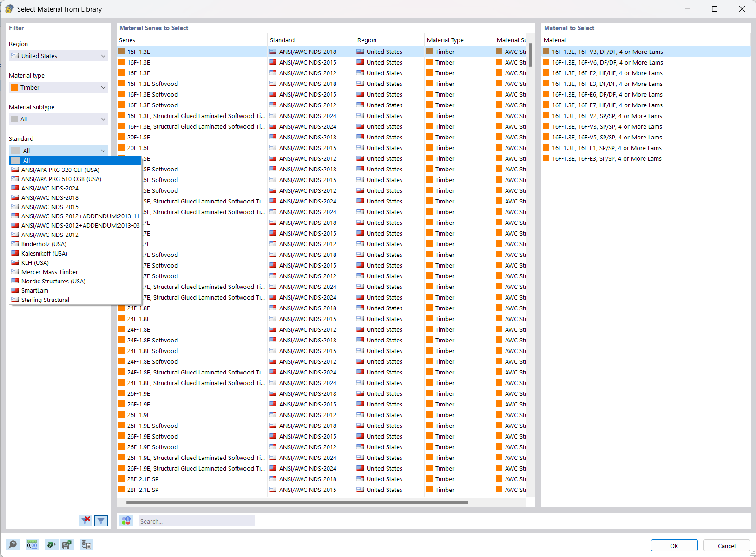Image resolution: width=756 pixels, height=557 pixels.
Task: Open the help speech bubble icon
Action: click(x=13, y=544)
